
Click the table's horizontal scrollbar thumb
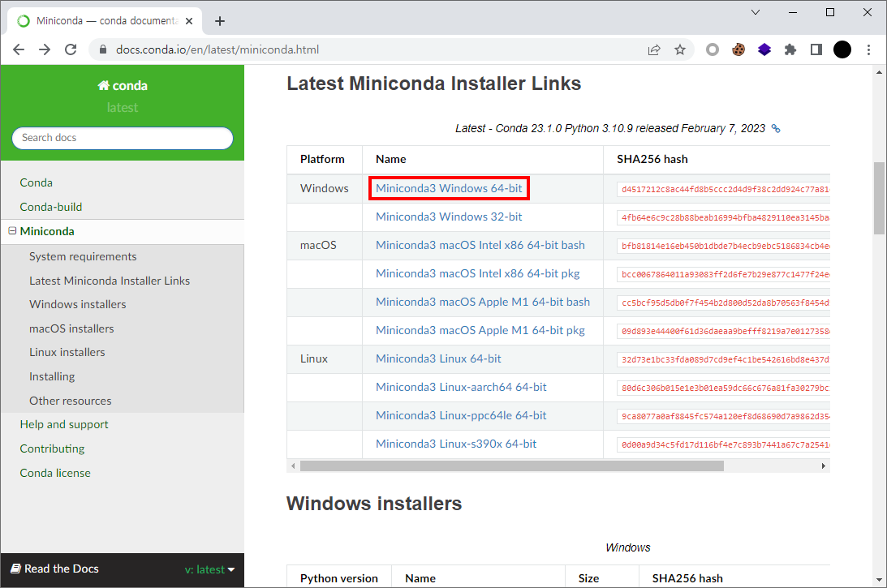(512, 466)
